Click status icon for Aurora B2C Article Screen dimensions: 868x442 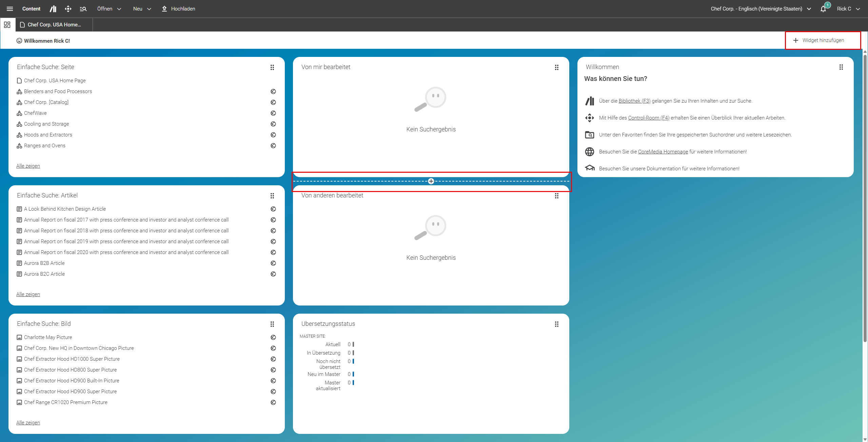pos(273,274)
